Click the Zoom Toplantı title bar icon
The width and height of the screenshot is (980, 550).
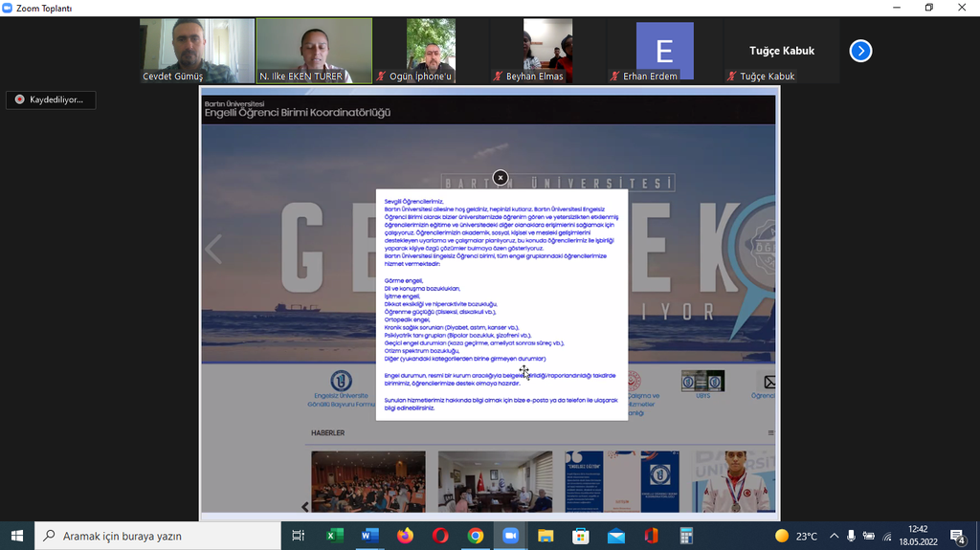(x=8, y=8)
